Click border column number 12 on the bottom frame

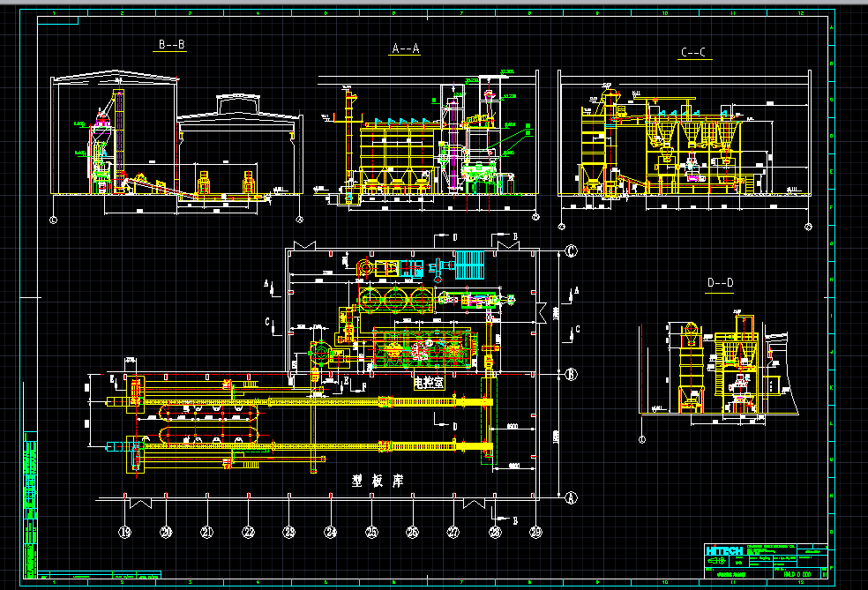tap(801, 582)
